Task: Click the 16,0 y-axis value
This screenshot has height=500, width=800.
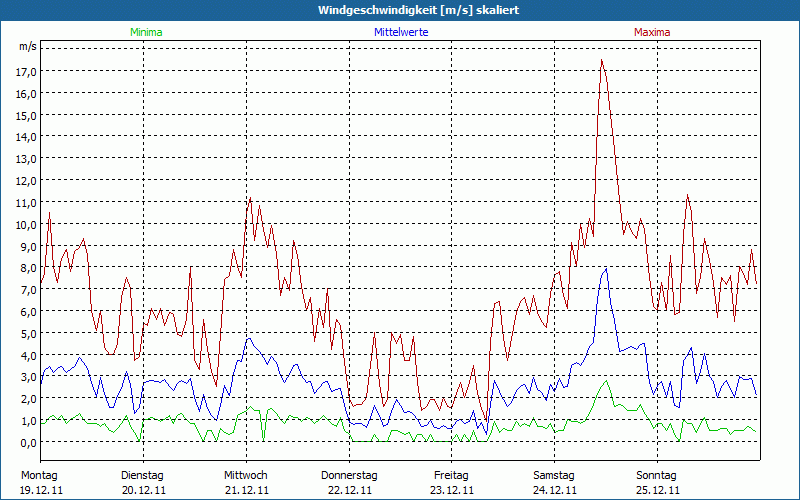Action: coord(26,94)
